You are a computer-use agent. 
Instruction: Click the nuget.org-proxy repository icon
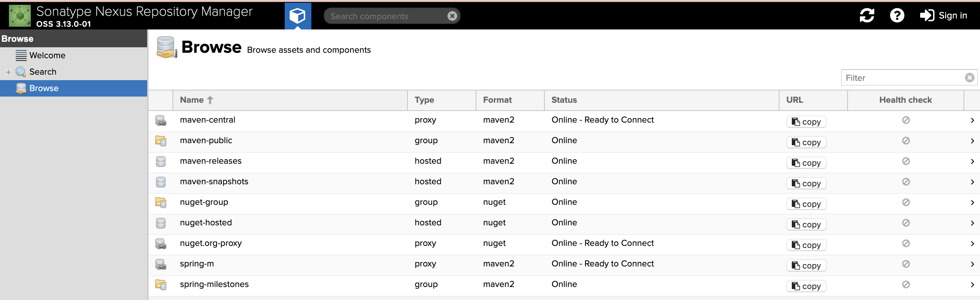pos(160,243)
